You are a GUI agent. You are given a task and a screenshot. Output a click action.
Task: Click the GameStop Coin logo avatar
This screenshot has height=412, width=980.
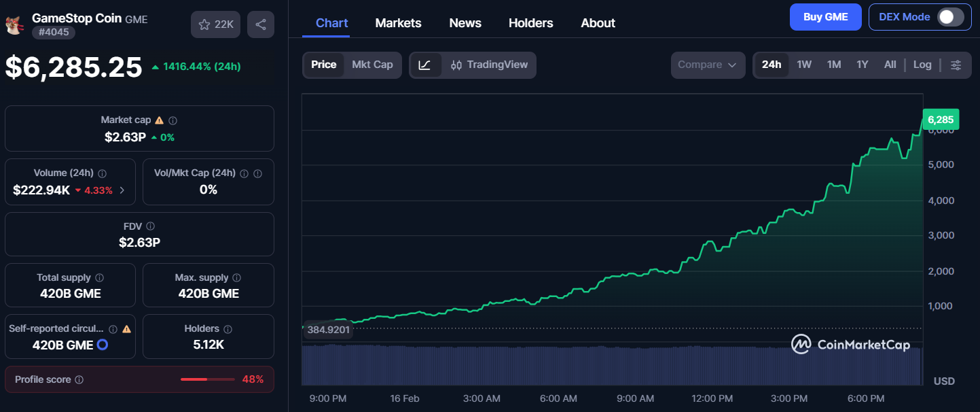13,24
